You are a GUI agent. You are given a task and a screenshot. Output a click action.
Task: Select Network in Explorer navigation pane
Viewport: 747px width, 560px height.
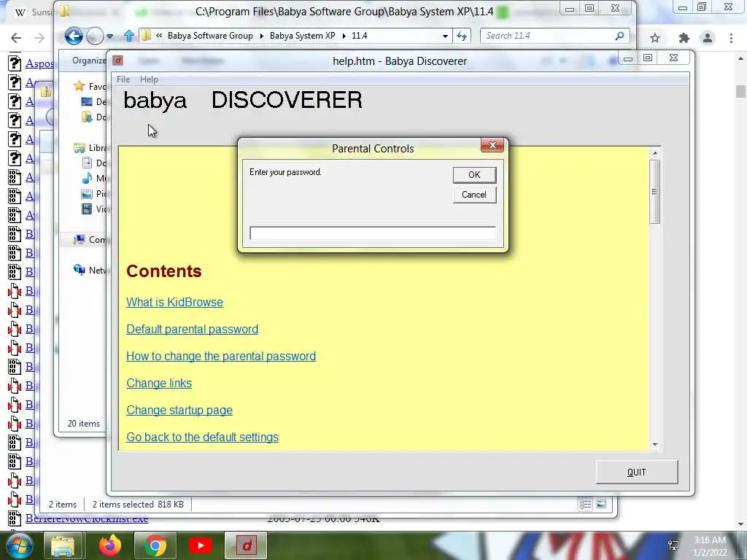pyautogui.click(x=90, y=270)
